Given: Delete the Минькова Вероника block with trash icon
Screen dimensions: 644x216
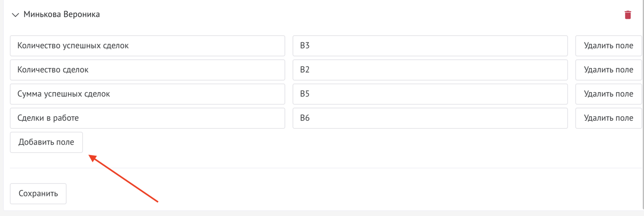Looking at the screenshot, I should 628,15.
